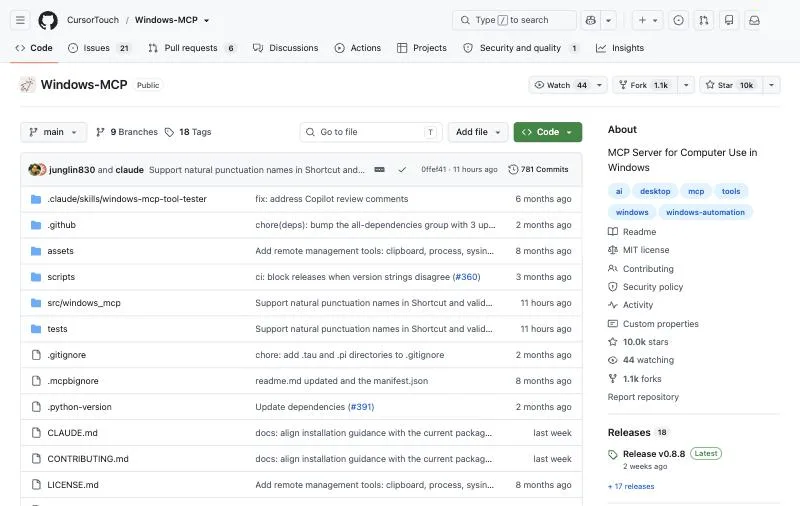Click the .gitignore file icon
The image size is (800, 506).
click(36, 355)
